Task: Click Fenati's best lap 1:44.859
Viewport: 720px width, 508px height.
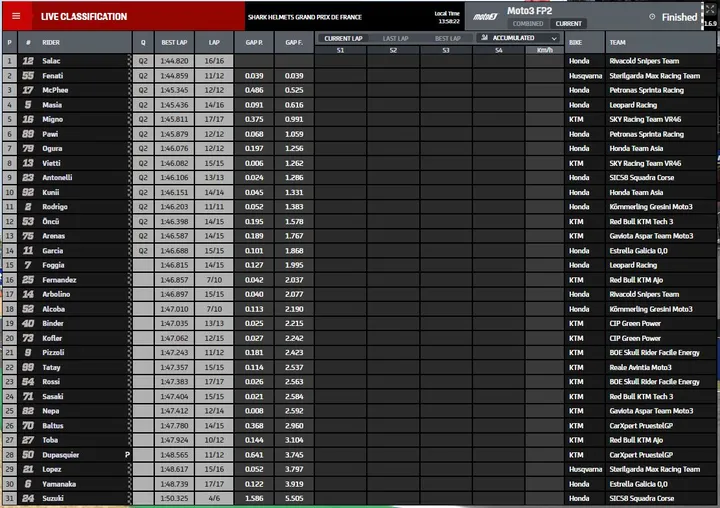Action: (174, 75)
